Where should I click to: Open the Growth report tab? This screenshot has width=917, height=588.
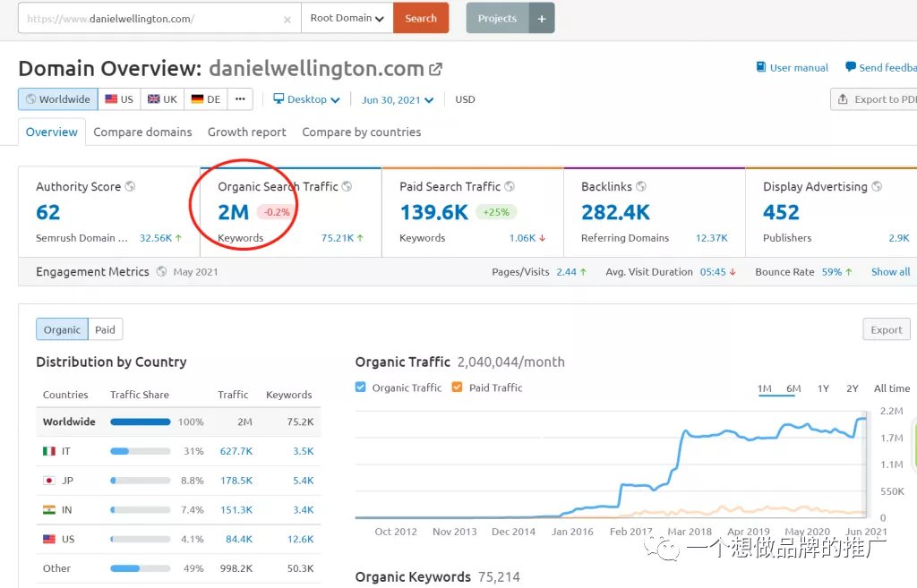point(247,132)
